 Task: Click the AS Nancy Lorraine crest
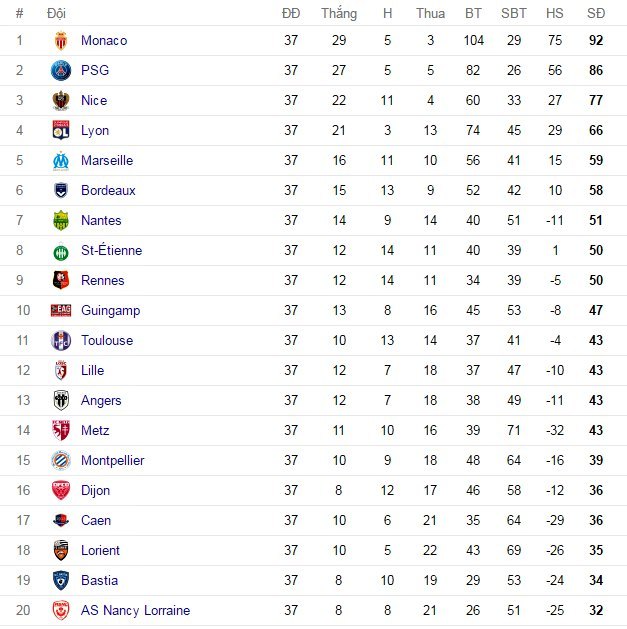[61, 611]
